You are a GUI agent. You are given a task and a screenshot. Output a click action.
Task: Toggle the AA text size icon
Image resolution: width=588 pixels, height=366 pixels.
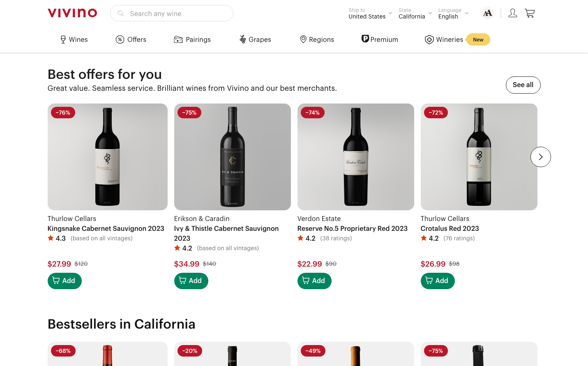point(487,14)
